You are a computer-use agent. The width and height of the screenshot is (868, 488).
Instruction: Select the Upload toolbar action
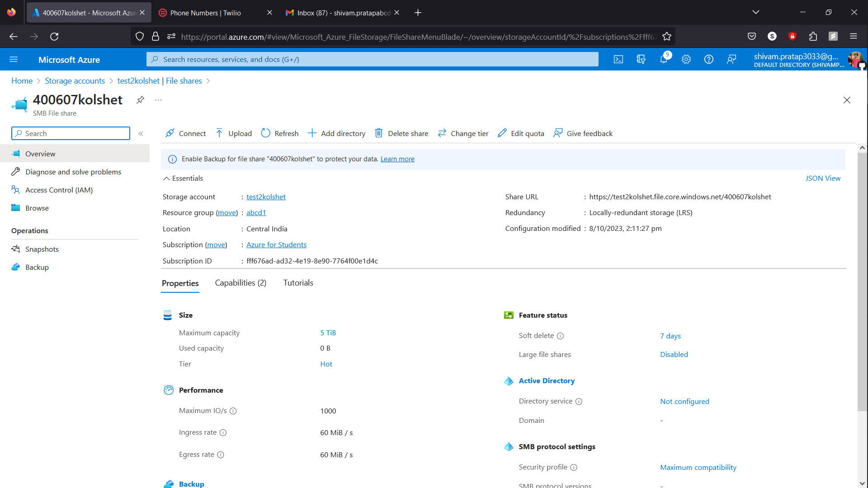coord(233,133)
